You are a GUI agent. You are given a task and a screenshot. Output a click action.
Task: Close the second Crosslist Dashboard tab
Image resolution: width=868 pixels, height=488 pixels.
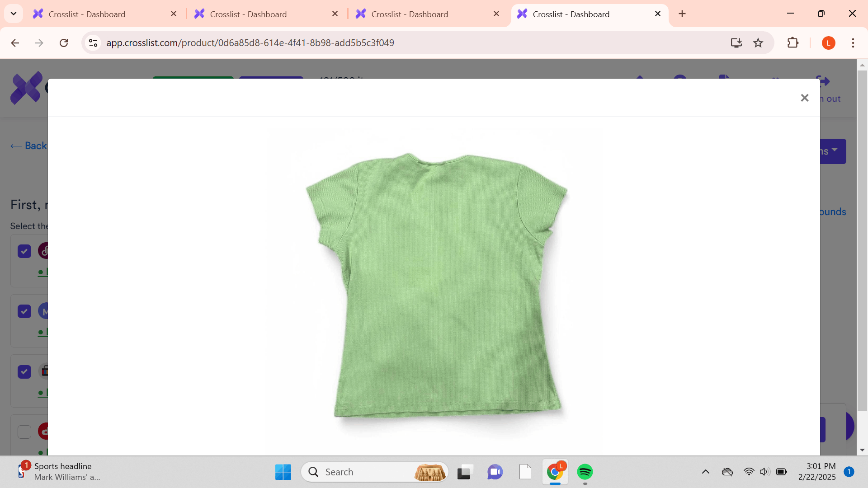[x=335, y=14]
